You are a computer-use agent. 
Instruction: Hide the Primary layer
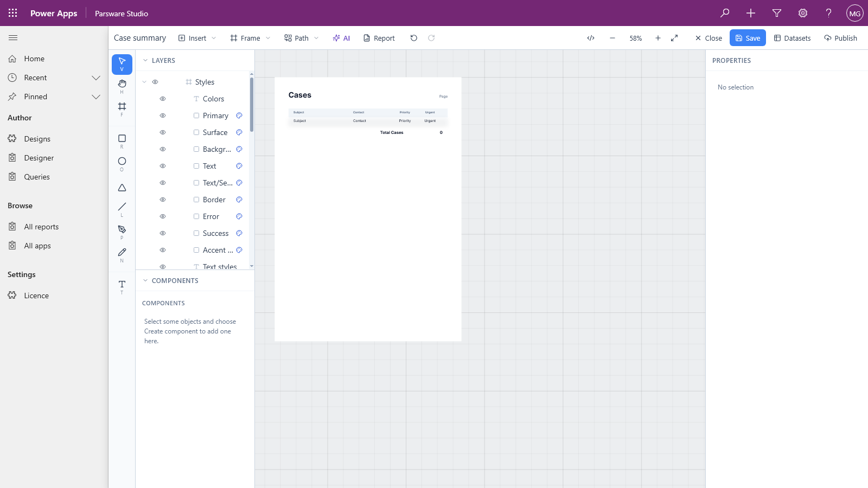point(163,115)
